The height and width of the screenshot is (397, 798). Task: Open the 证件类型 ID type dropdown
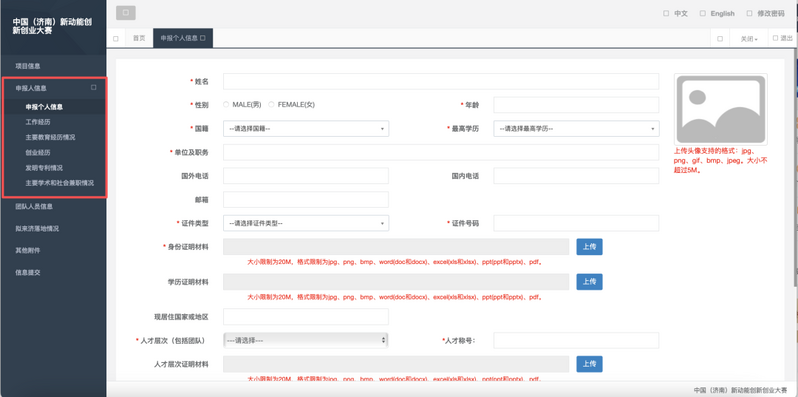pos(306,223)
